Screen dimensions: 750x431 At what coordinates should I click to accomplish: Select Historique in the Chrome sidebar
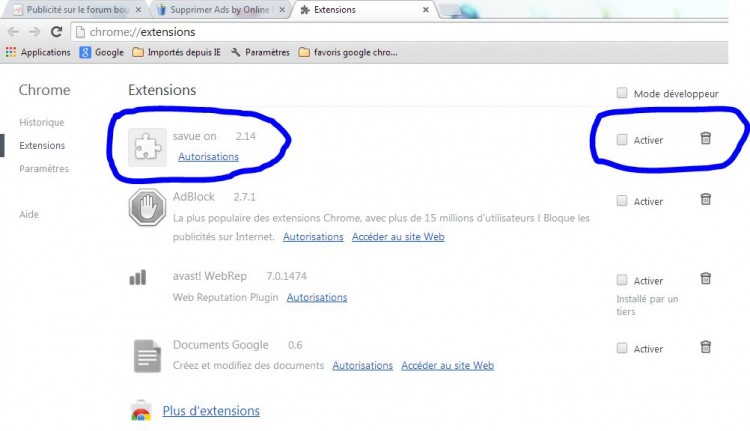coord(42,122)
